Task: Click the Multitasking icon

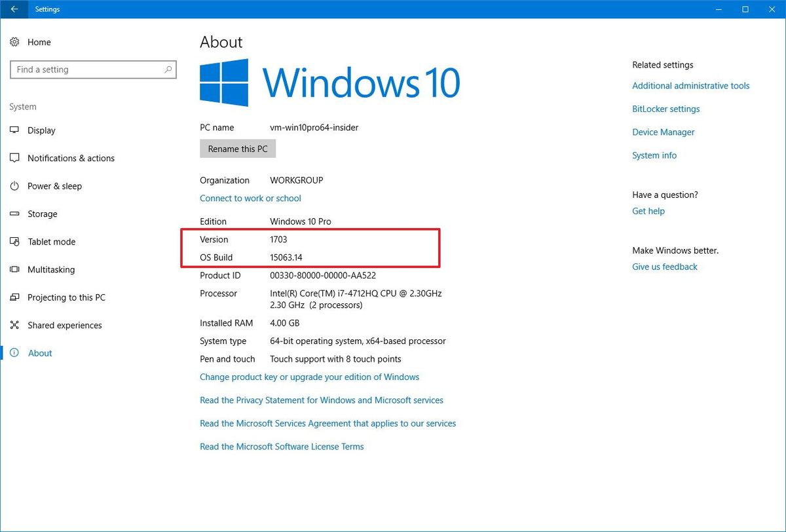Action: 14,269
